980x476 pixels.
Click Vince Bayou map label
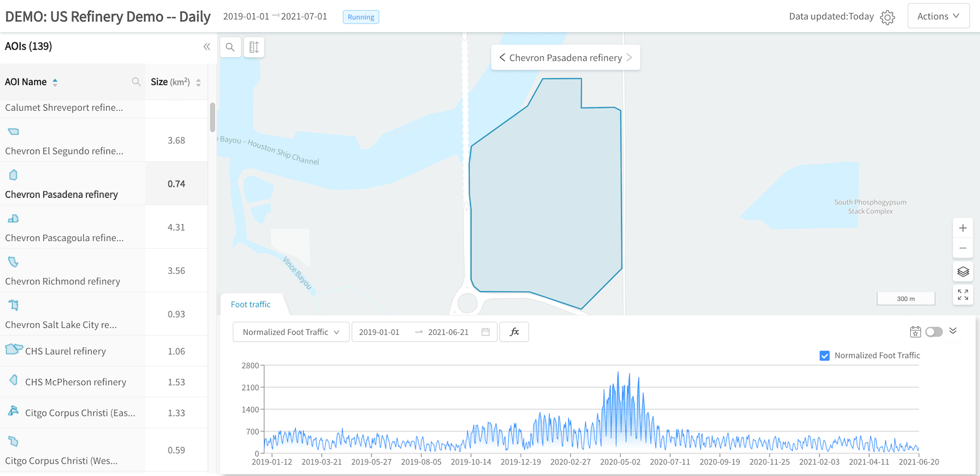click(297, 273)
